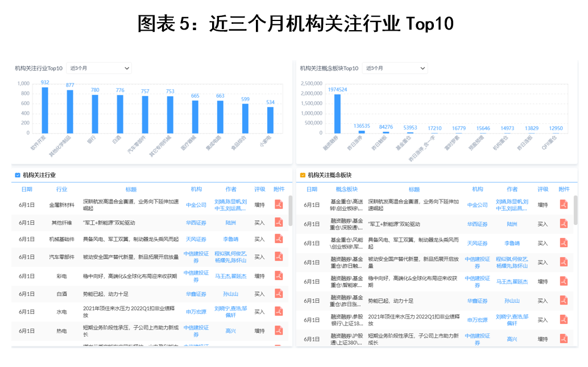Click the orange icon beside 机构关注概念板块 heading
This screenshot has width=588, height=367.
(x=303, y=175)
